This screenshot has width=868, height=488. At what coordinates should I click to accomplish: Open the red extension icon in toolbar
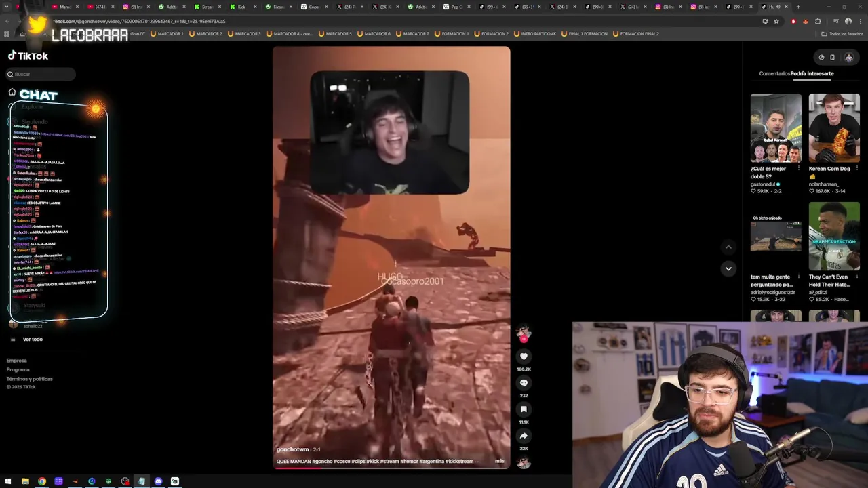pyautogui.click(x=793, y=21)
